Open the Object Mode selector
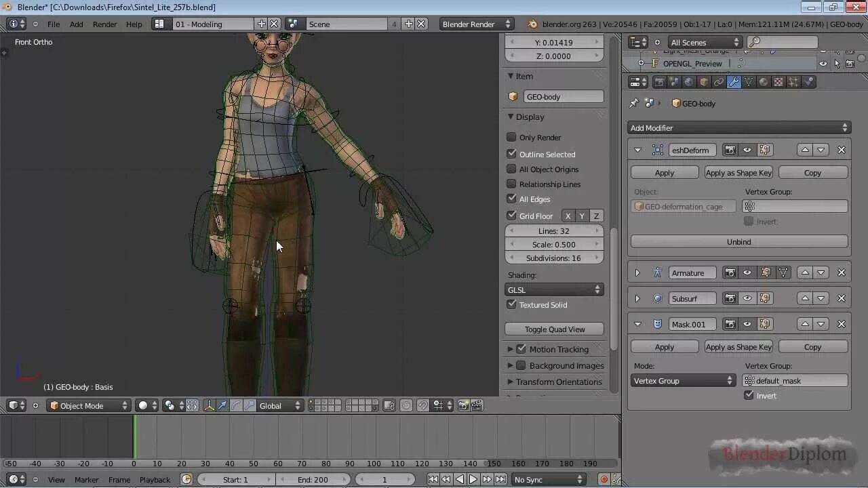 tap(88, 405)
